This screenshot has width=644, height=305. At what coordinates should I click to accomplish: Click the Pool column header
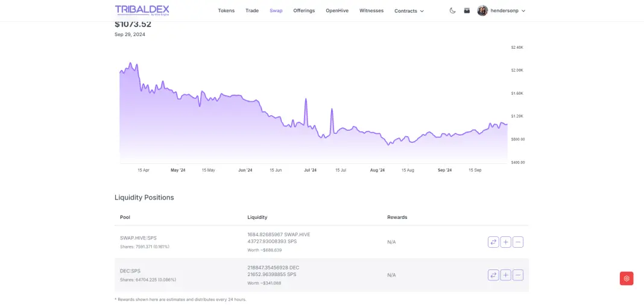pyautogui.click(x=125, y=217)
